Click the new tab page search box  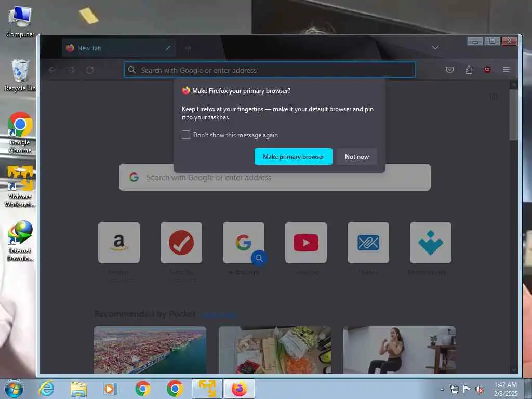[x=275, y=178]
